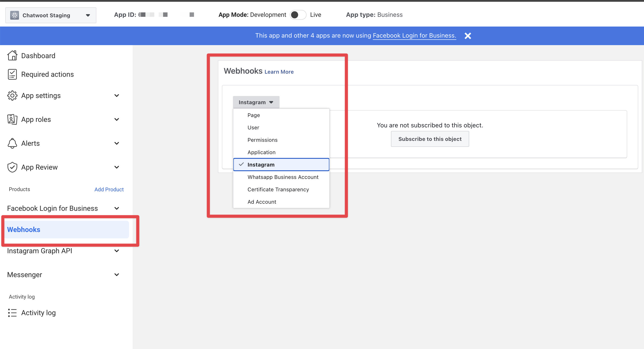This screenshot has height=349, width=644.
Task: Select Whatsapp Business Account from the dropdown
Action: [x=283, y=177]
